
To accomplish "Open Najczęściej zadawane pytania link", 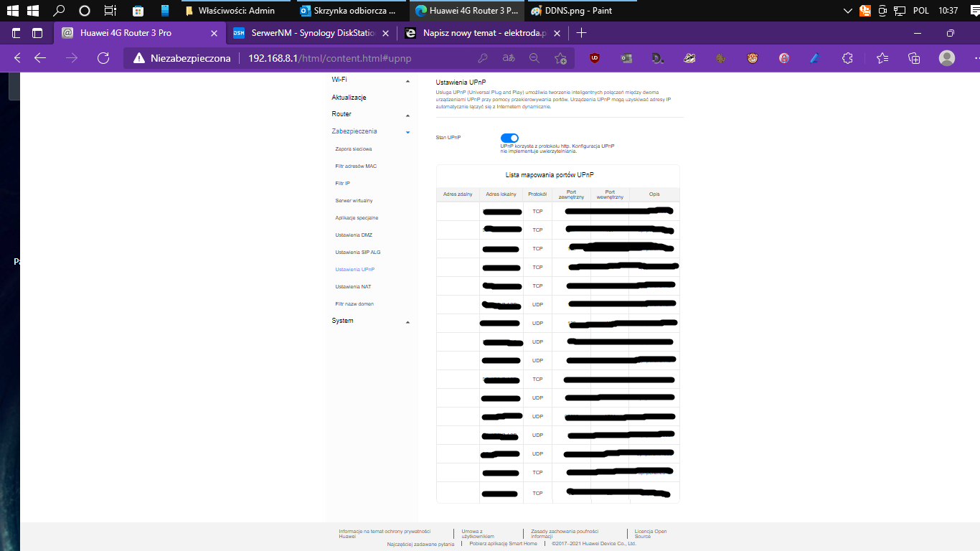I will click(x=420, y=543).
